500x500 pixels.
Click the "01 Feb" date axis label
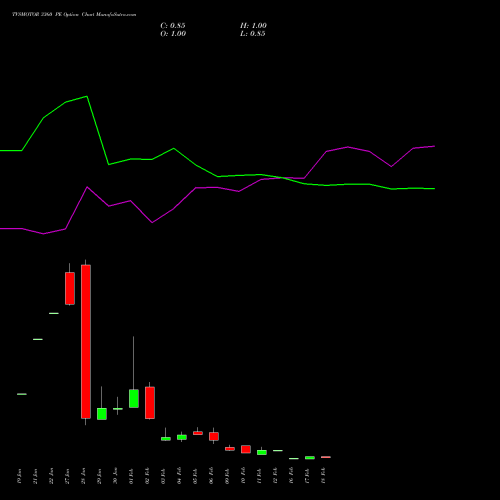tap(131, 476)
